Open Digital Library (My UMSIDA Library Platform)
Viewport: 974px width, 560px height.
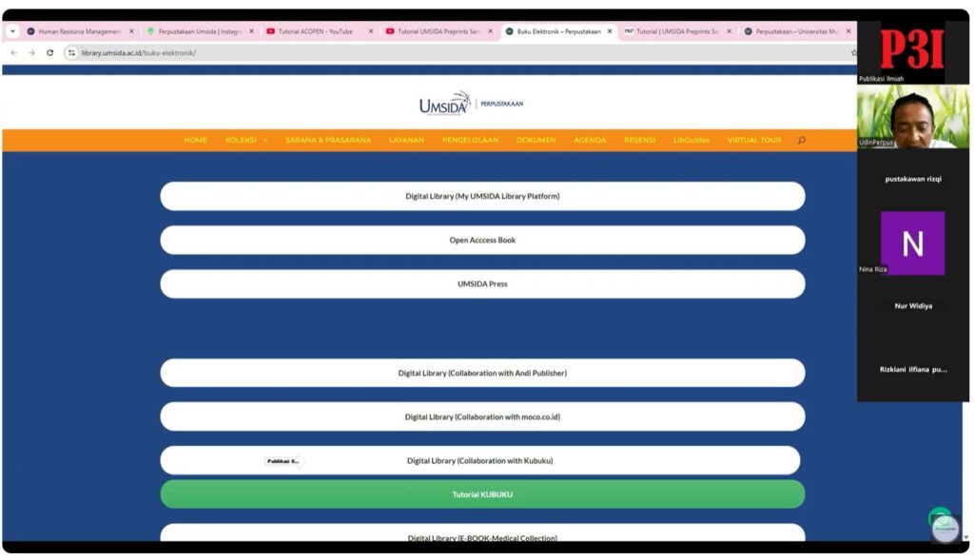point(482,196)
